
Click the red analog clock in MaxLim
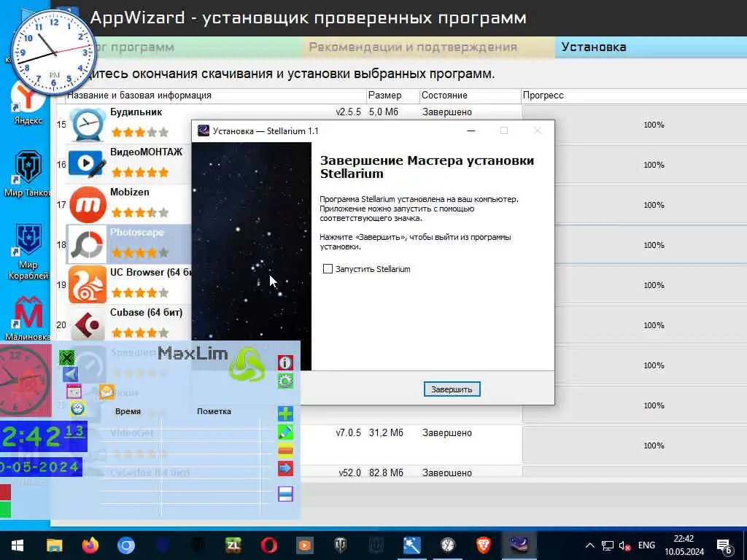point(25,381)
